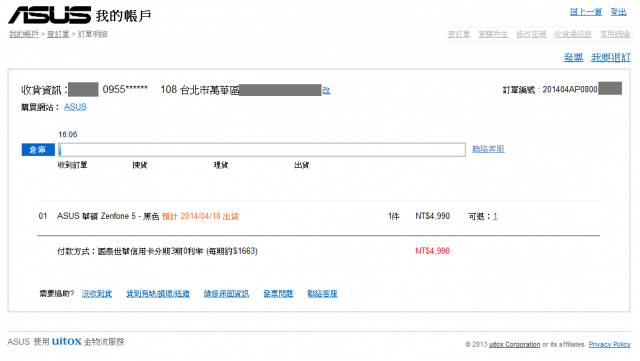Open Privacy Policy footer link
This screenshot has width=640, height=361.
click(609, 344)
